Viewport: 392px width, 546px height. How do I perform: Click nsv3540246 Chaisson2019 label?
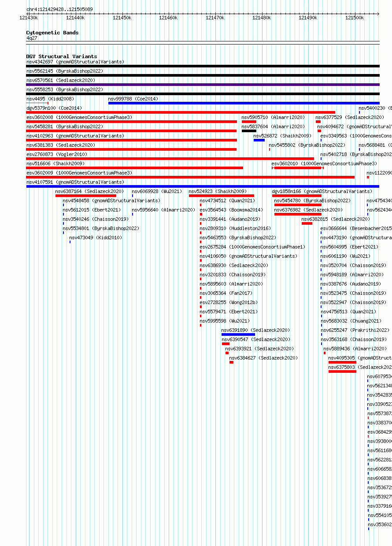tap(96, 219)
